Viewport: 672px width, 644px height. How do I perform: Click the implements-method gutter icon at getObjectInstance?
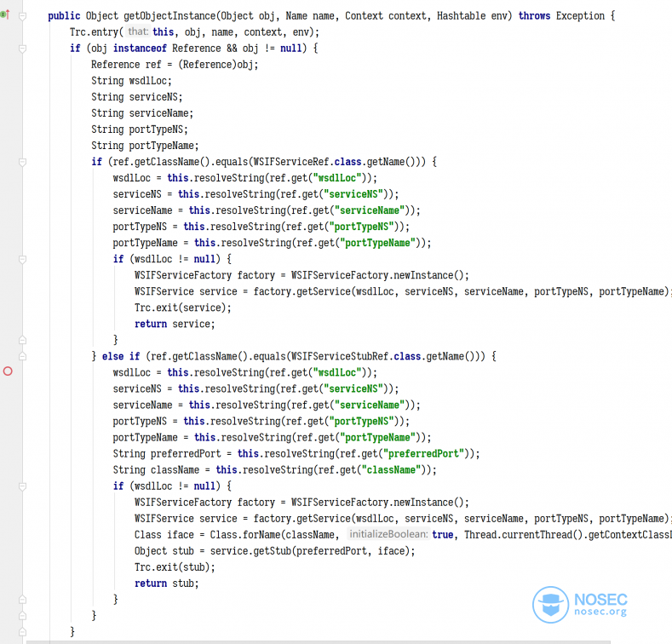tap(5, 14)
